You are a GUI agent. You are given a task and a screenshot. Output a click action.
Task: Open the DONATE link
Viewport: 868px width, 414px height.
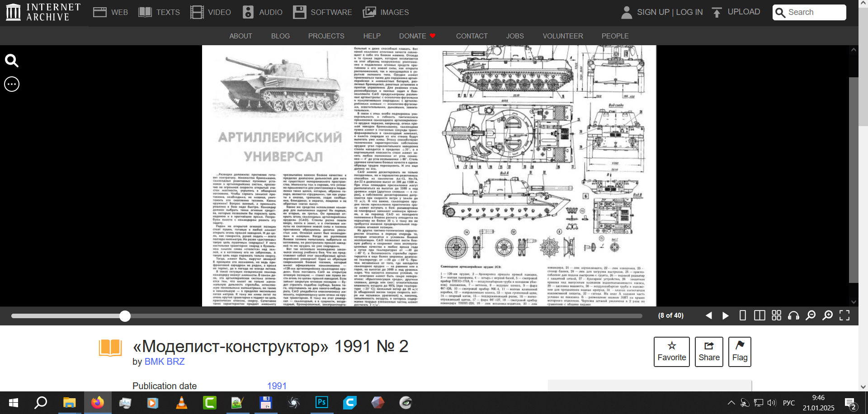pos(417,36)
